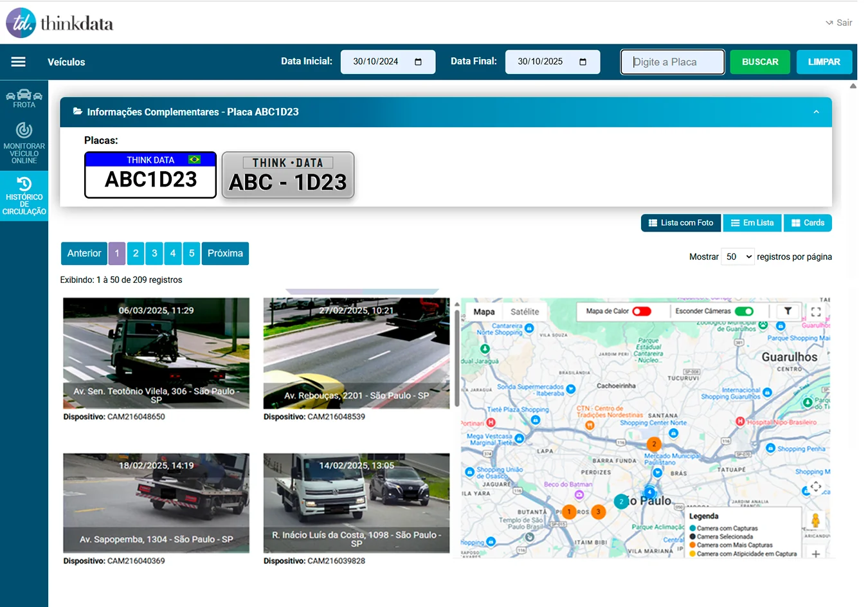Viewport: 868px width, 607px height.
Task: Switch to Em Lista view
Action: click(x=752, y=223)
